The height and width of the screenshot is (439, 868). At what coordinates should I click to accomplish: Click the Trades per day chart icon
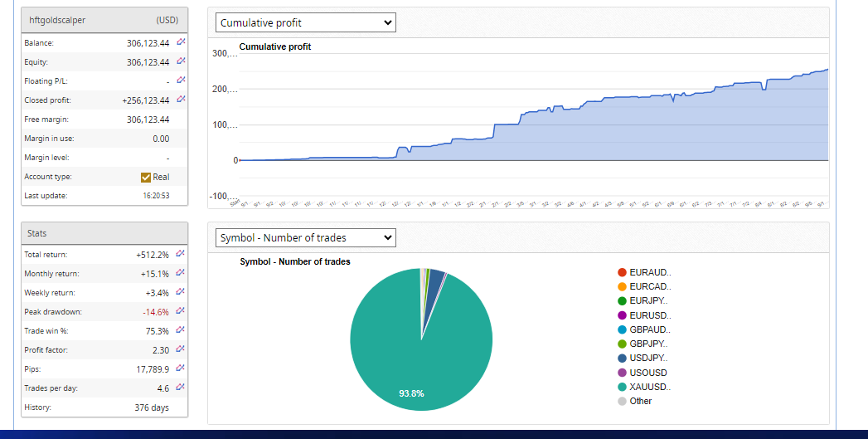(181, 388)
